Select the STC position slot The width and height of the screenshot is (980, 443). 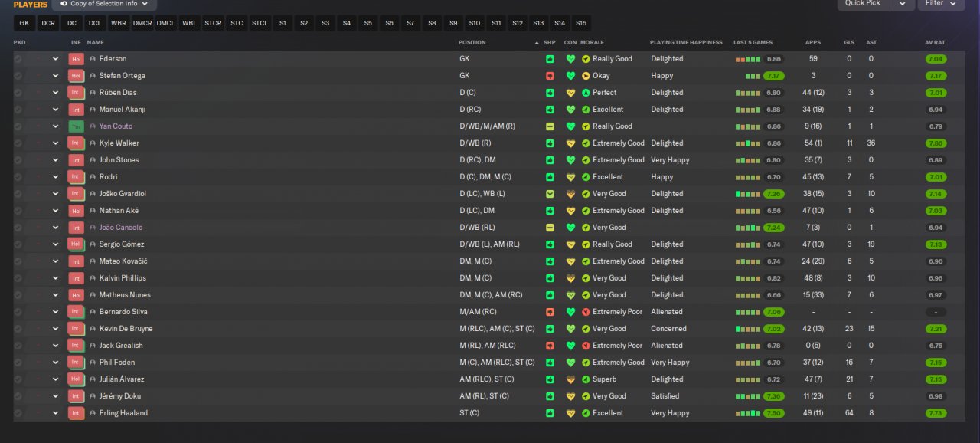point(237,24)
